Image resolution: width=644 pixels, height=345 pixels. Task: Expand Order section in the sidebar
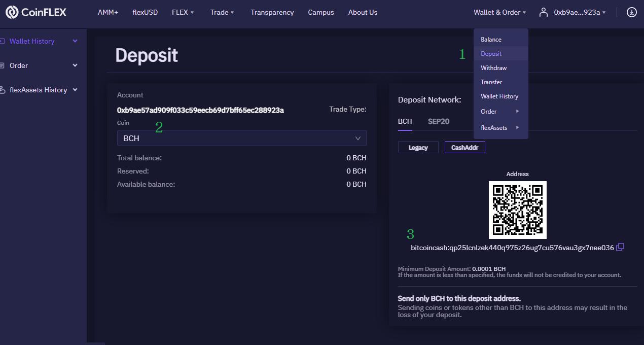coord(75,65)
